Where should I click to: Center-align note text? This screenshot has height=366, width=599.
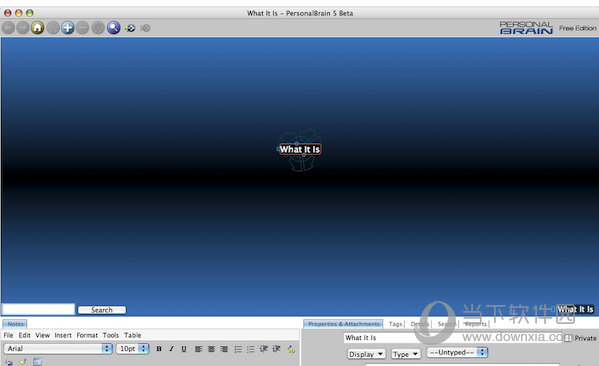coord(211,349)
